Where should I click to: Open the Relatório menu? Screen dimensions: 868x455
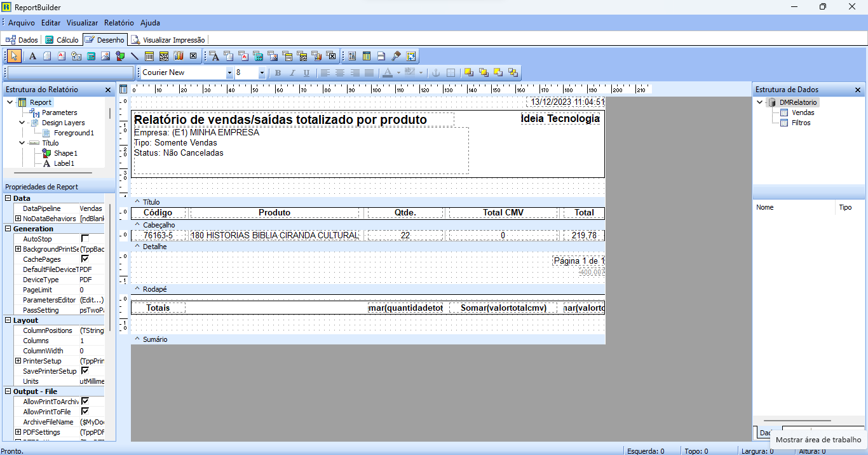click(x=119, y=22)
